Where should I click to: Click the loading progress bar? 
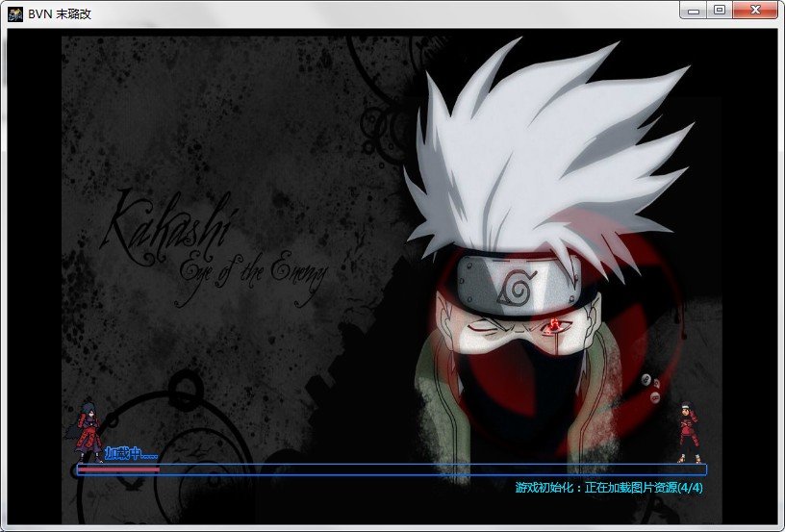(391, 469)
